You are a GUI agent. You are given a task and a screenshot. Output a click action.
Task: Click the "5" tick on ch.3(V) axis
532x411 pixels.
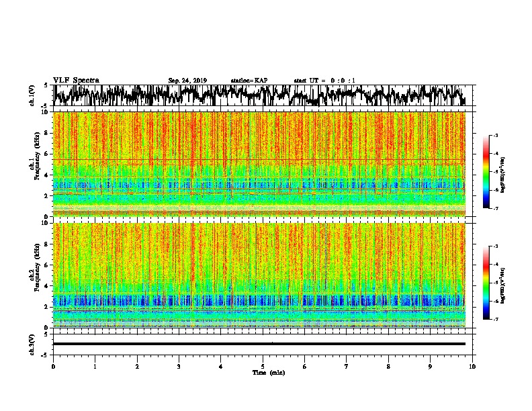(46, 334)
